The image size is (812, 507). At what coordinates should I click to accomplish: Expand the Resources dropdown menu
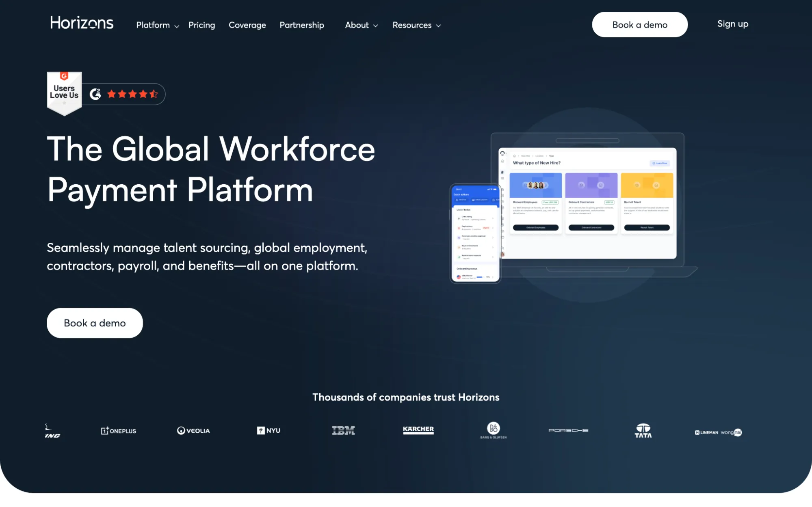[416, 25]
